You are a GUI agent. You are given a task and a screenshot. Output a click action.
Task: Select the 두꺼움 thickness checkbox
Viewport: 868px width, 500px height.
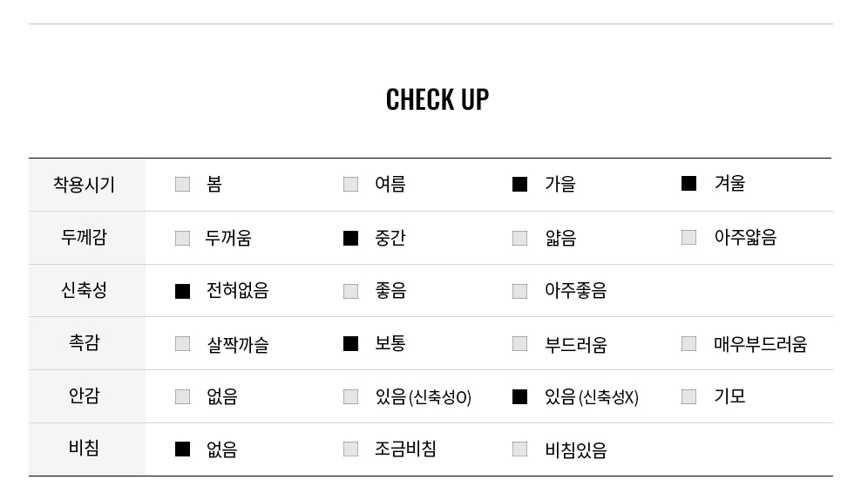183,239
